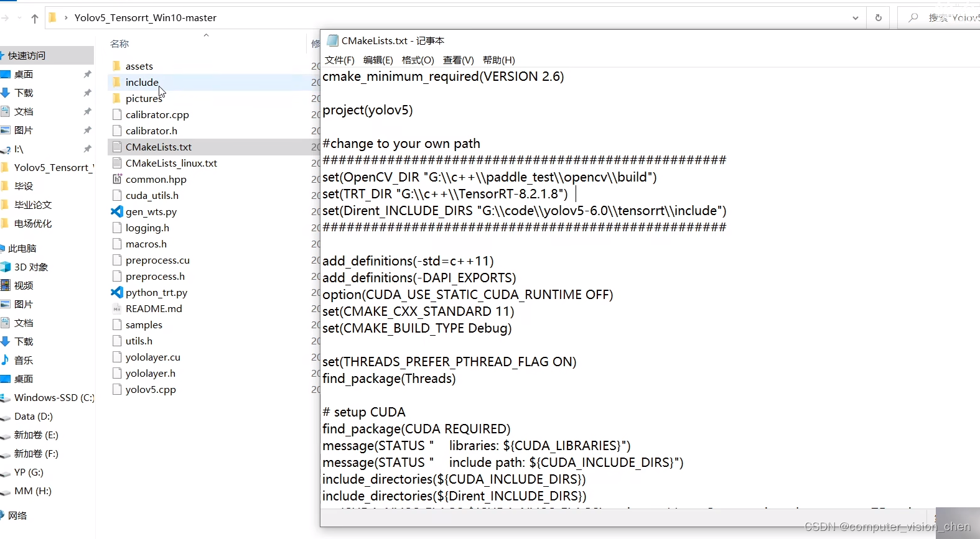
Task: Click the Windows-SSD (C:) drive icon
Action: [6, 397]
